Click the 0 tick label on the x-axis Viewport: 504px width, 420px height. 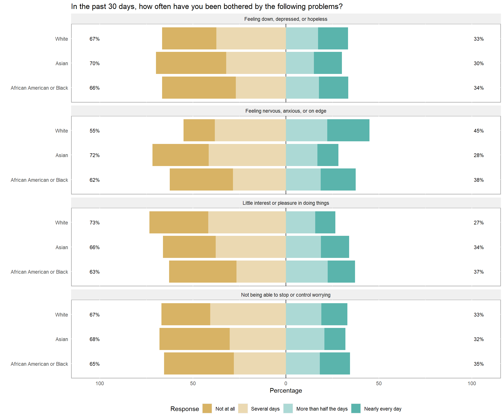coord(286,383)
